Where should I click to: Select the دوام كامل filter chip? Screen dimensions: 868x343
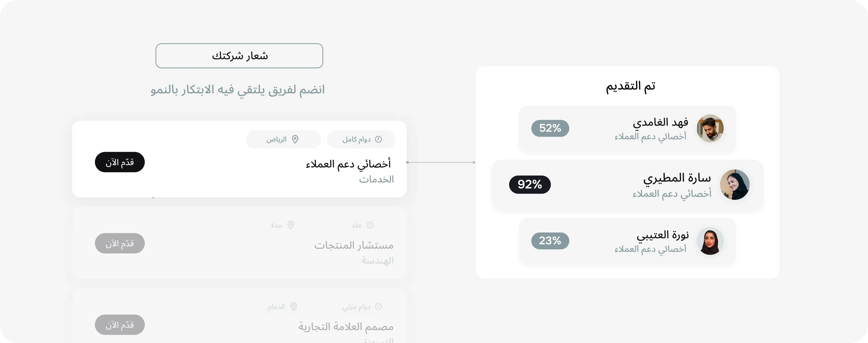(361, 139)
